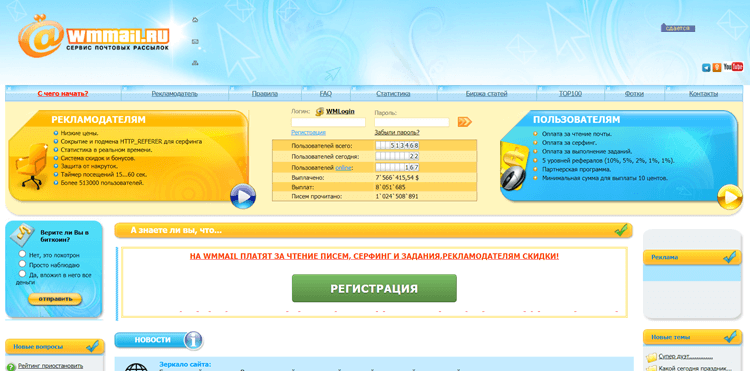Focus the Логин input field

(x=328, y=122)
